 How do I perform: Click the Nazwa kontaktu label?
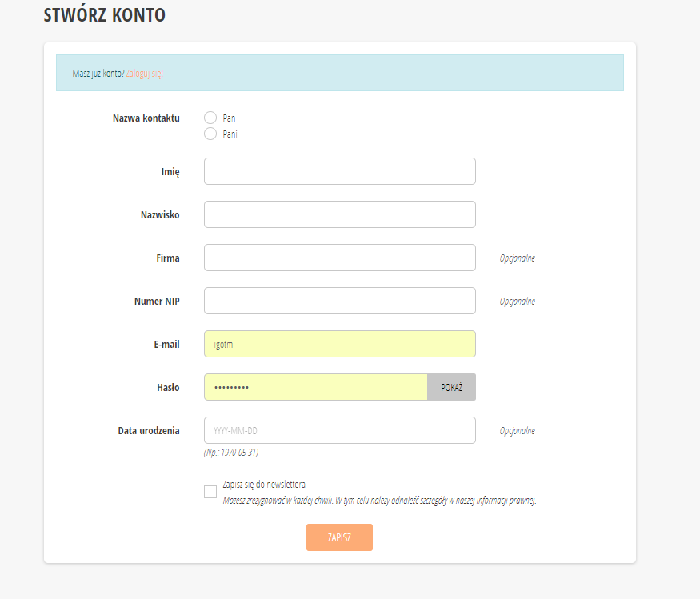[146, 118]
